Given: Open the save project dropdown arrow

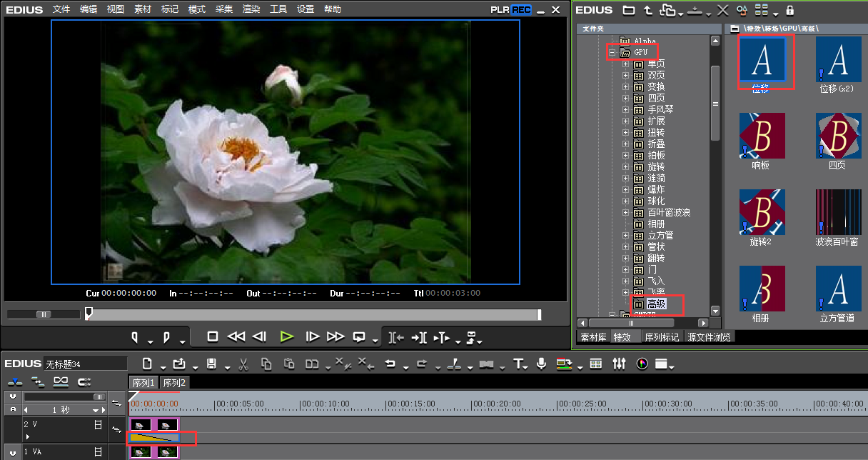Looking at the screenshot, I should [226, 368].
